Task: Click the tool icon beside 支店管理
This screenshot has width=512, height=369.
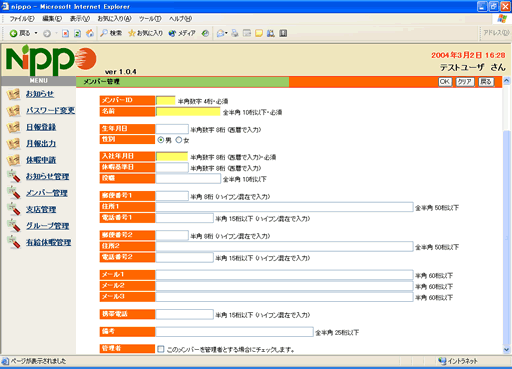Action: coord(14,209)
